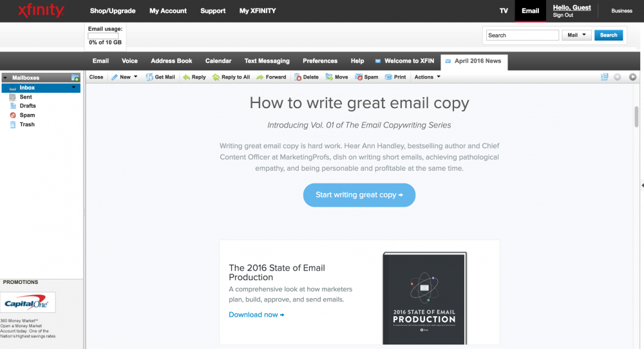Click the Move envelope icon
The width and height of the screenshot is (644, 349).
329,77
